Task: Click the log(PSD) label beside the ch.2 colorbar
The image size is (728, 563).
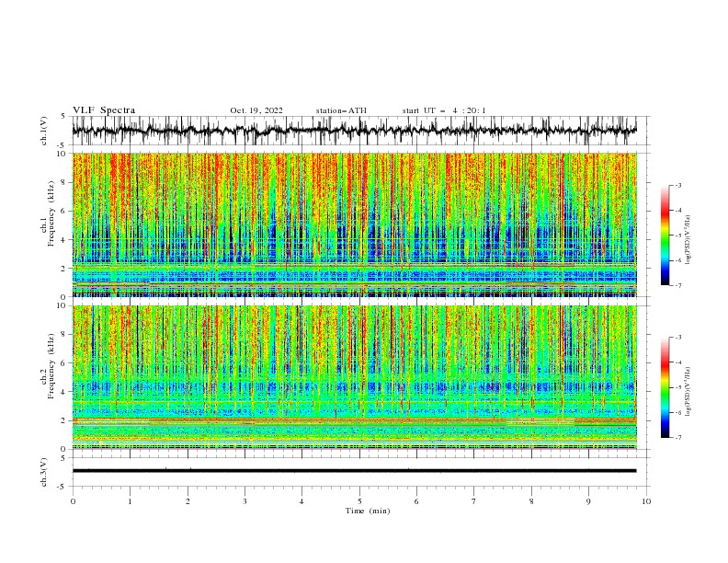Action: click(x=689, y=391)
